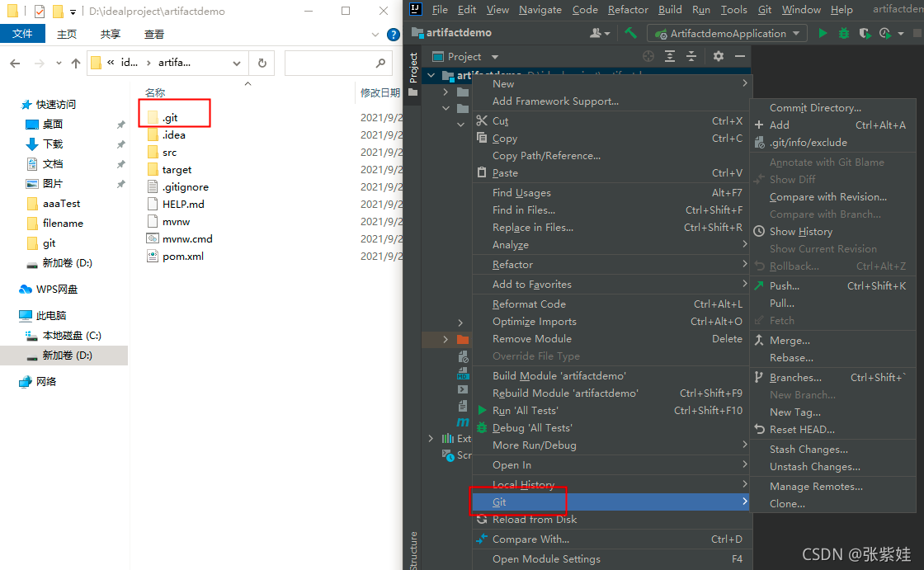Start debugging with the green bug icon
This screenshot has height=570, width=924.
click(x=844, y=33)
